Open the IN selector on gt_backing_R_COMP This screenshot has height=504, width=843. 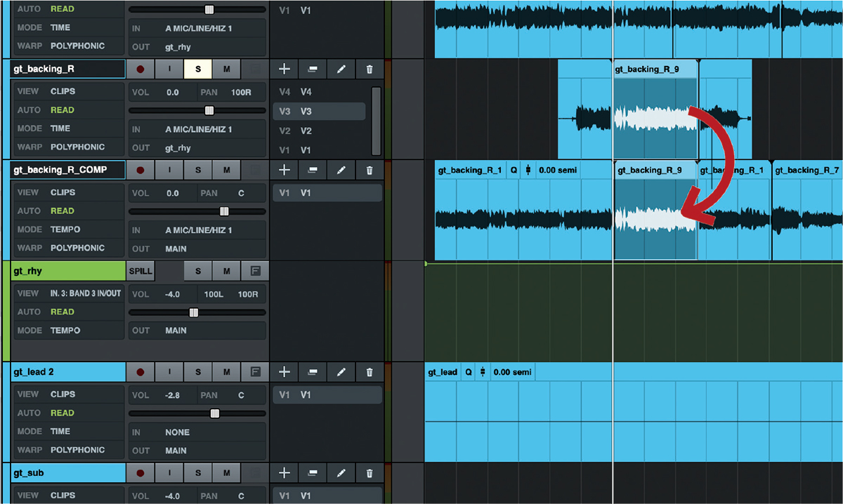click(197, 230)
